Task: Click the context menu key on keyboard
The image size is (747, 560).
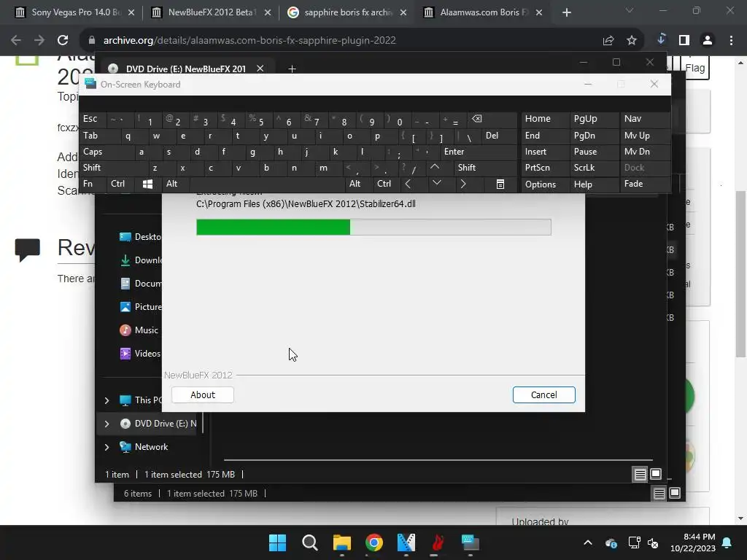Action: pyautogui.click(x=500, y=184)
